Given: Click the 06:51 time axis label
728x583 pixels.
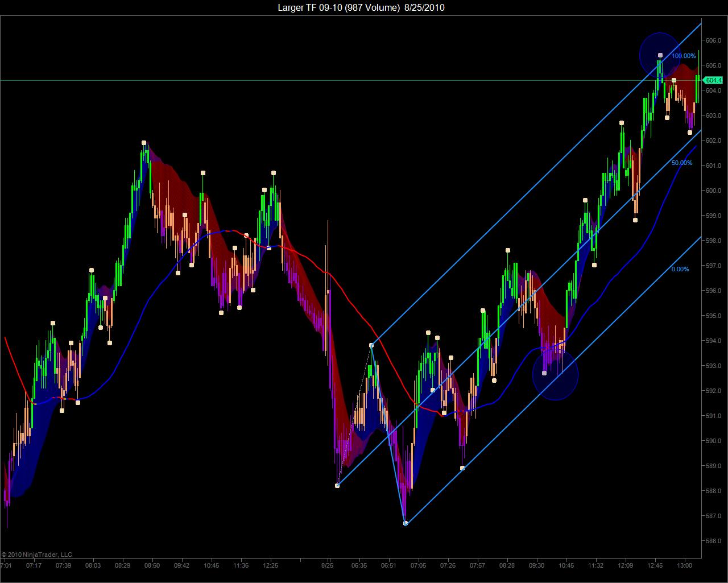Looking at the screenshot, I should tap(388, 565).
